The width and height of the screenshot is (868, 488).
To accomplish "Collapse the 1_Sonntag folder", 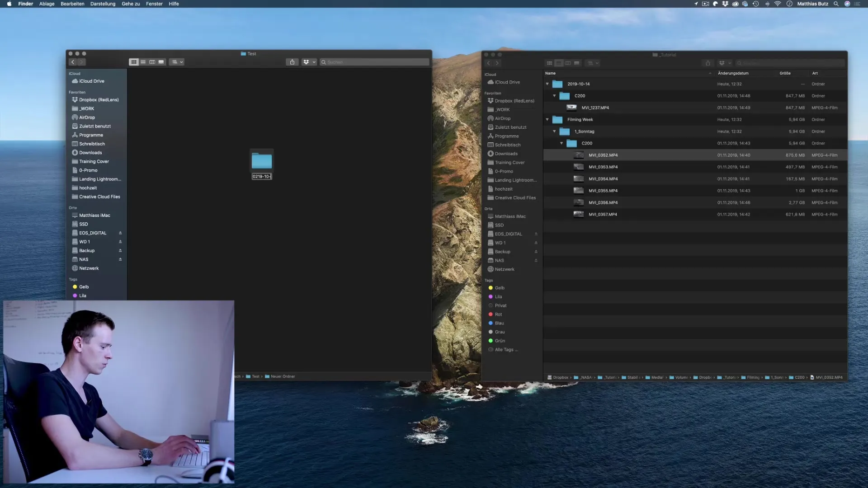I will click(555, 131).
